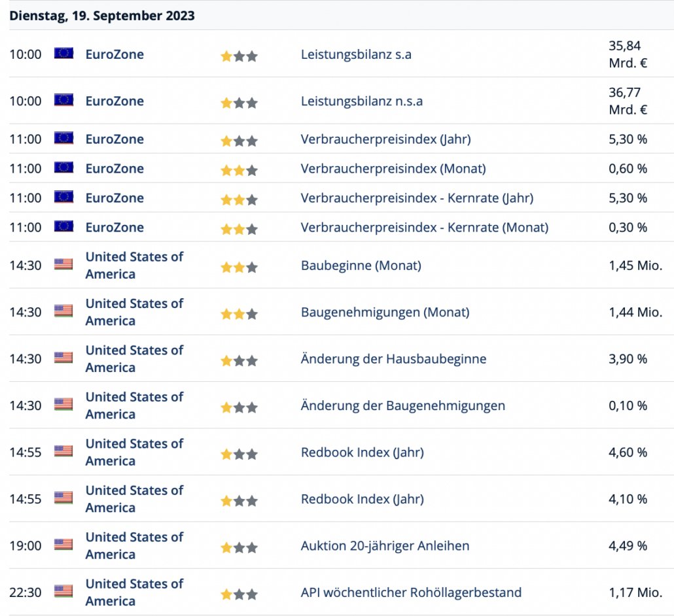Open the Änderung der Baugenehmigungen event
Image resolution: width=674 pixels, height=616 pixels.
[403, 405]
